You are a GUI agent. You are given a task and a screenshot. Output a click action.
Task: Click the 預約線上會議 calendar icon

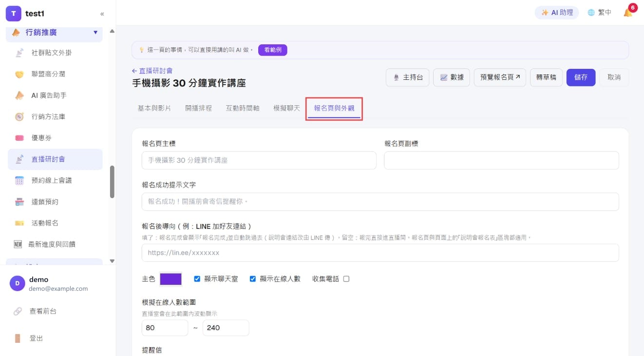pyautogui.click(x=19, y=180)
